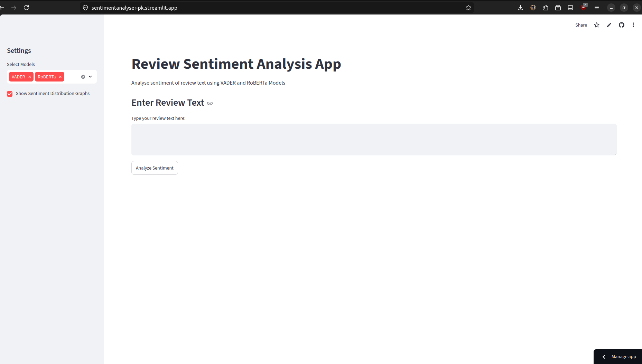Screen dimensions: 642x364
Task: Click the Review Sentiment Analysis App title
Action: coord(236,64)
